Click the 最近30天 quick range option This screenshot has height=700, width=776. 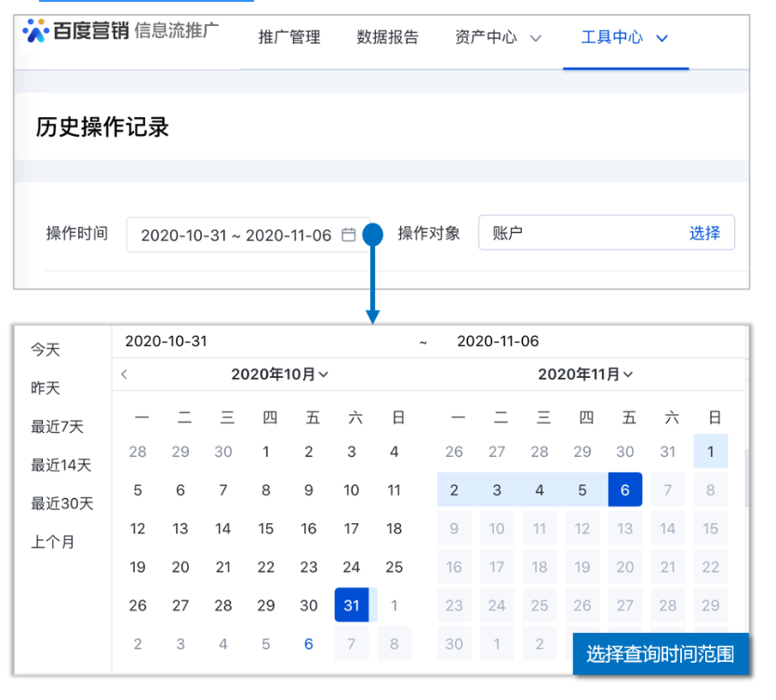click(x=61, y=503)
